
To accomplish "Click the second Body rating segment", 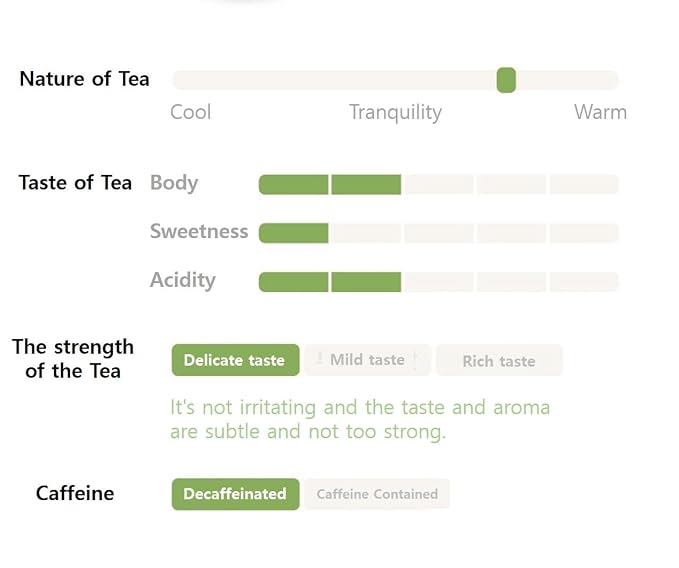I will click(x=366, y=184).
